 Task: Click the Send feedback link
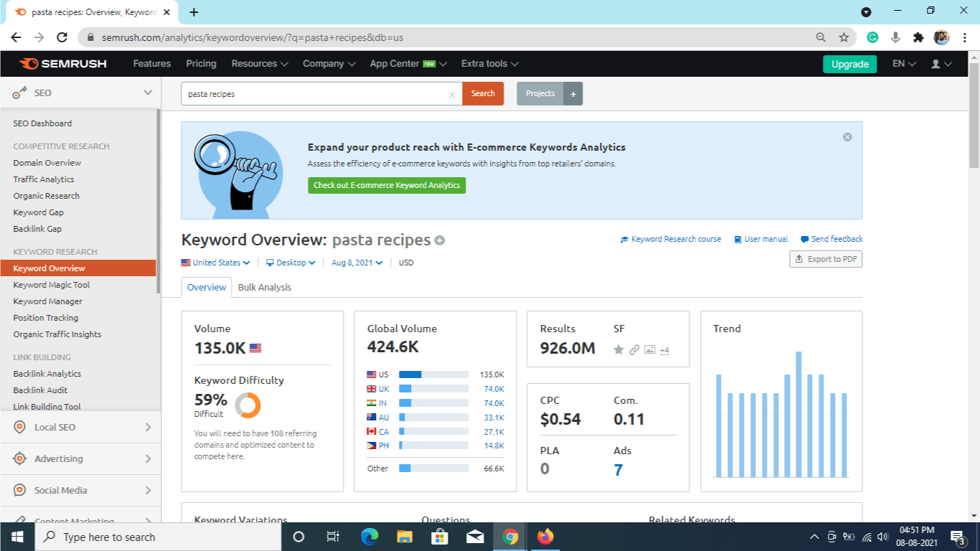click(831, 239)
